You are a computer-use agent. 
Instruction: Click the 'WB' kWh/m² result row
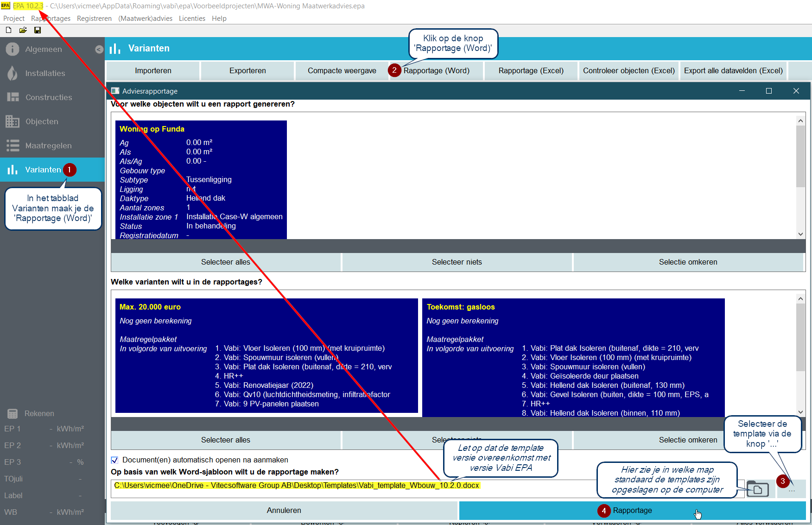click(44, 512)
